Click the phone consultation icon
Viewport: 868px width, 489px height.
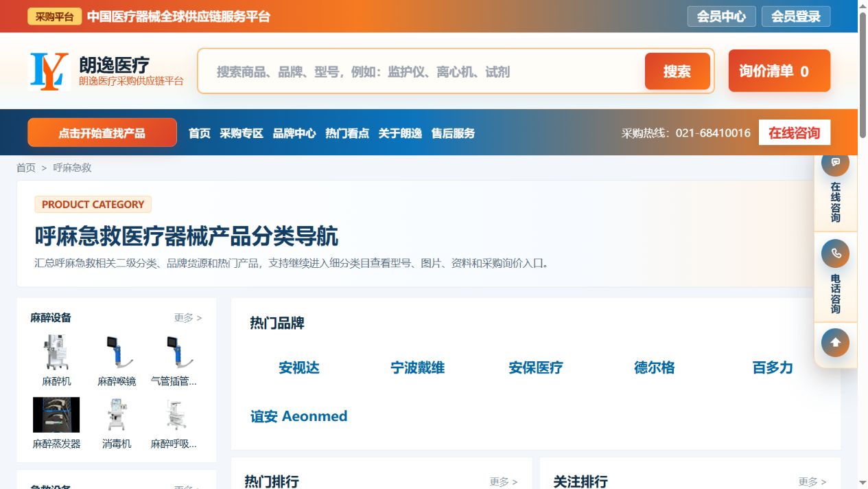(x=835, y=253)
